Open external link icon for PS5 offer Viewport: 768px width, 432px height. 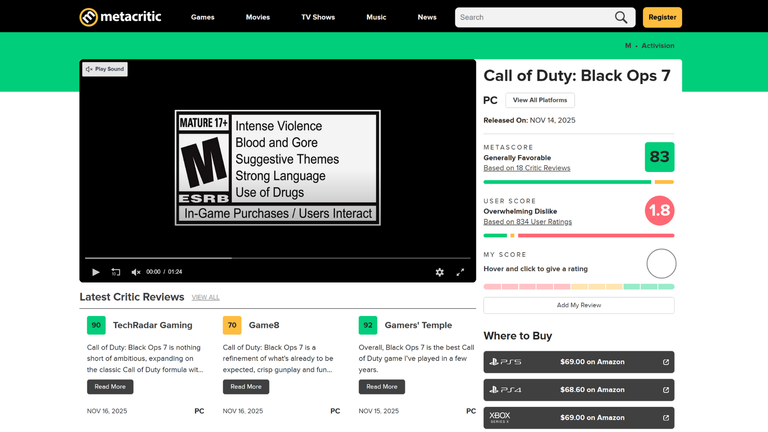(666, 362)
